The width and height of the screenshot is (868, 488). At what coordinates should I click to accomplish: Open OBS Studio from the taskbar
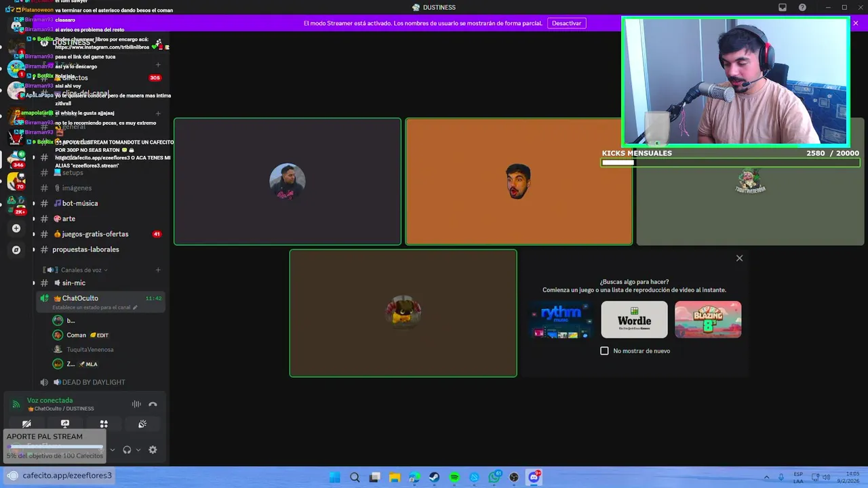[x=514, y=477]
